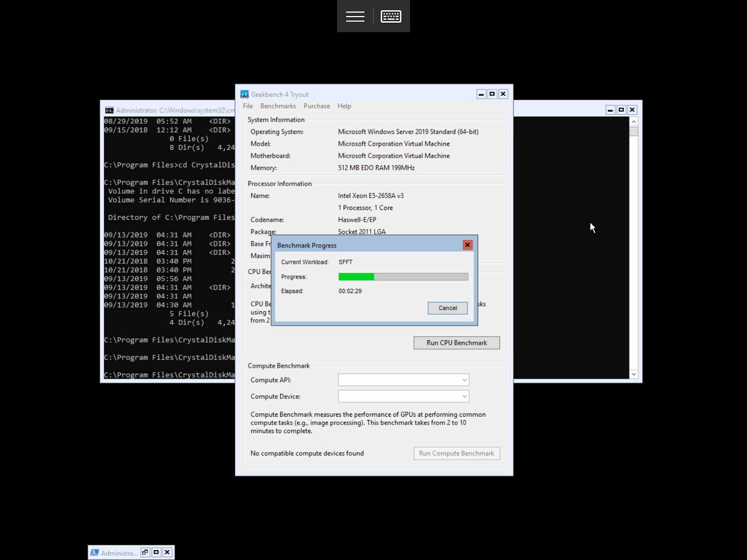Click the Intel Xeon E5-2658A v3 text
Image resolution: width=747 pixels, height=560 pixels.
[x=371, y=196]
